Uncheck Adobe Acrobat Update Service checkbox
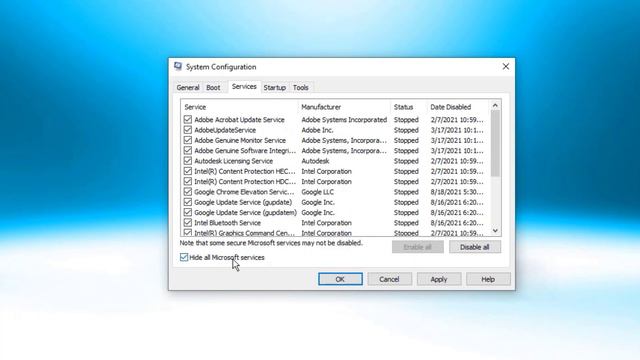This screenshot has width=640, height=360. click(188, 120)
